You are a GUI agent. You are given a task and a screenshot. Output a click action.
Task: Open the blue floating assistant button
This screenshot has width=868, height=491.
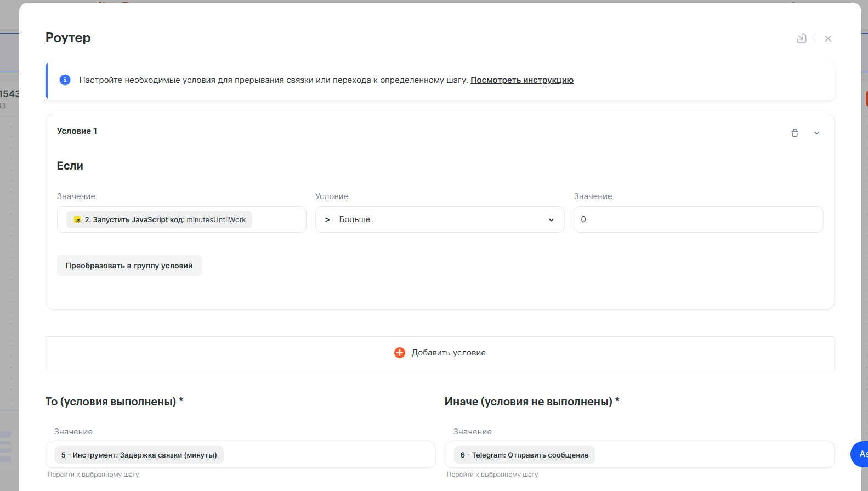(x=860, y=454)
